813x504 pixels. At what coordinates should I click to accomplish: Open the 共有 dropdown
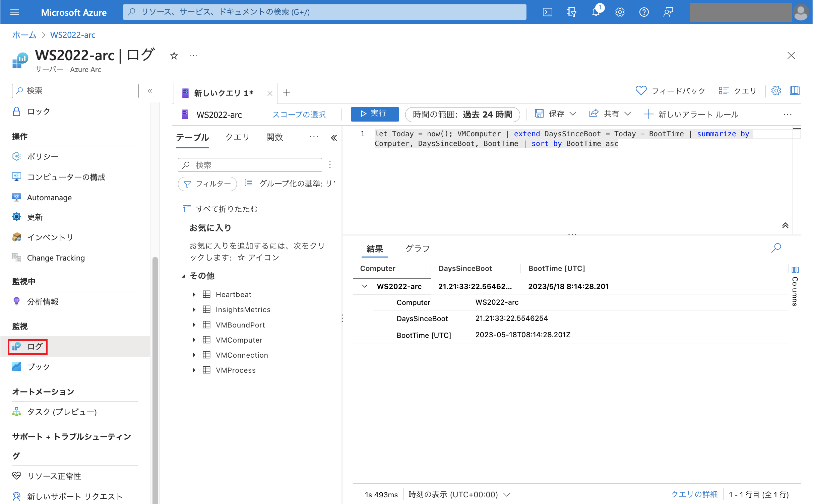[x=610, y=114]
